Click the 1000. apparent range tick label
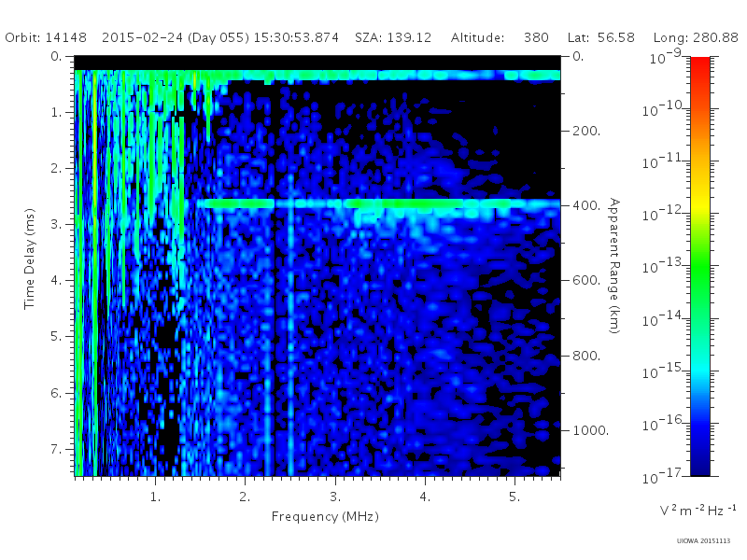 point(591,430)
